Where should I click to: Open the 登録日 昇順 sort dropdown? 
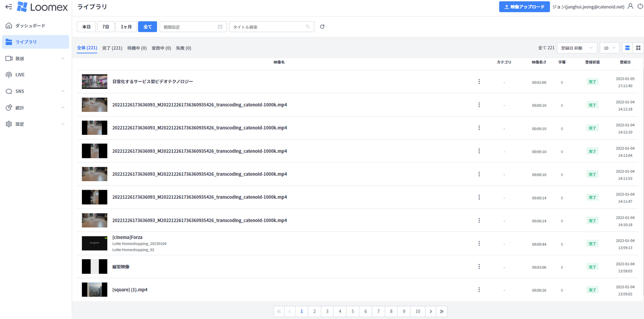(x=577, y=48)
